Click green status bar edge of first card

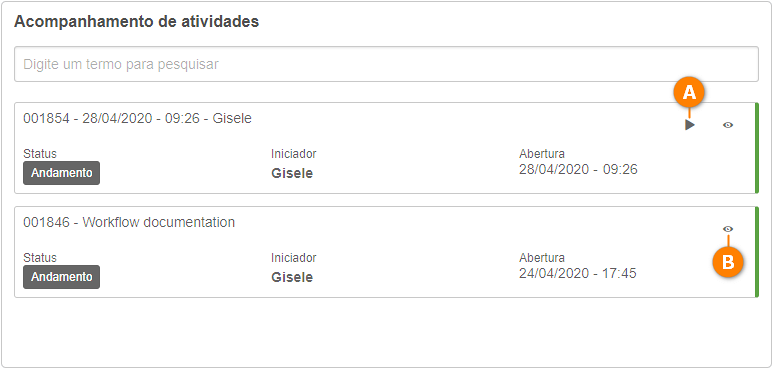click(757, 148)
